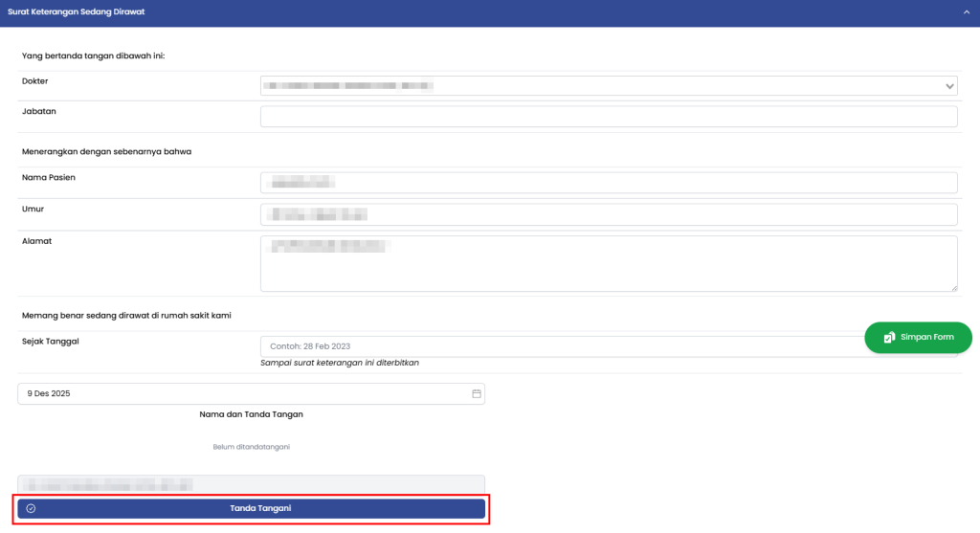Screen dimensions: 980x533
Task: Click the calendar icon in date field
Action: [476, 393]
